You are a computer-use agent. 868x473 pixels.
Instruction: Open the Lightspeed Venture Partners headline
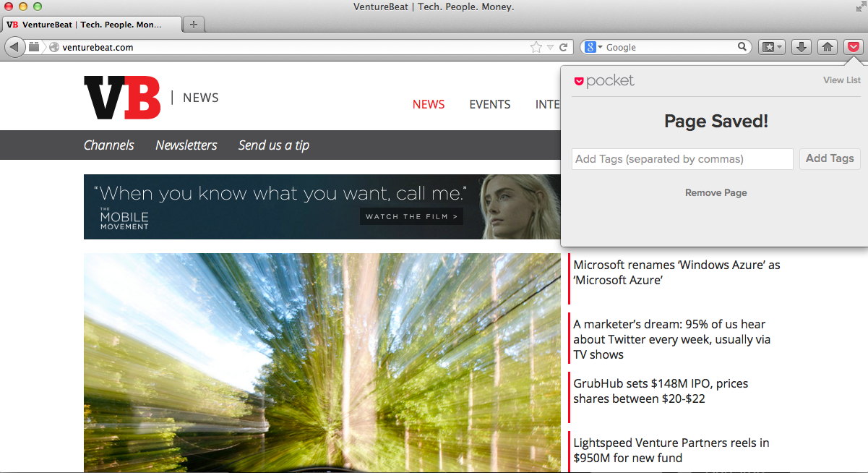pyautogui.click(x=671, y=451)
